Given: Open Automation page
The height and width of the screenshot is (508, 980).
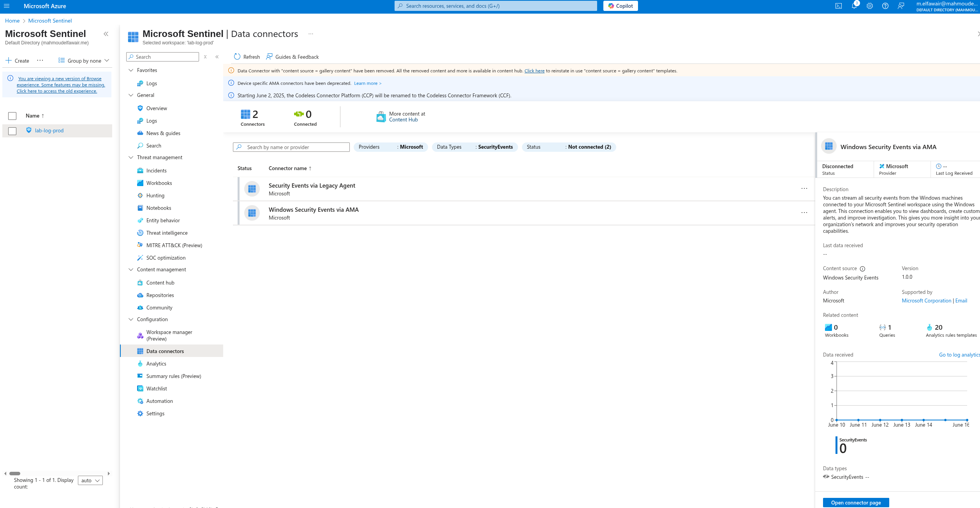Looking at the screenshot, I should point(159,401).
